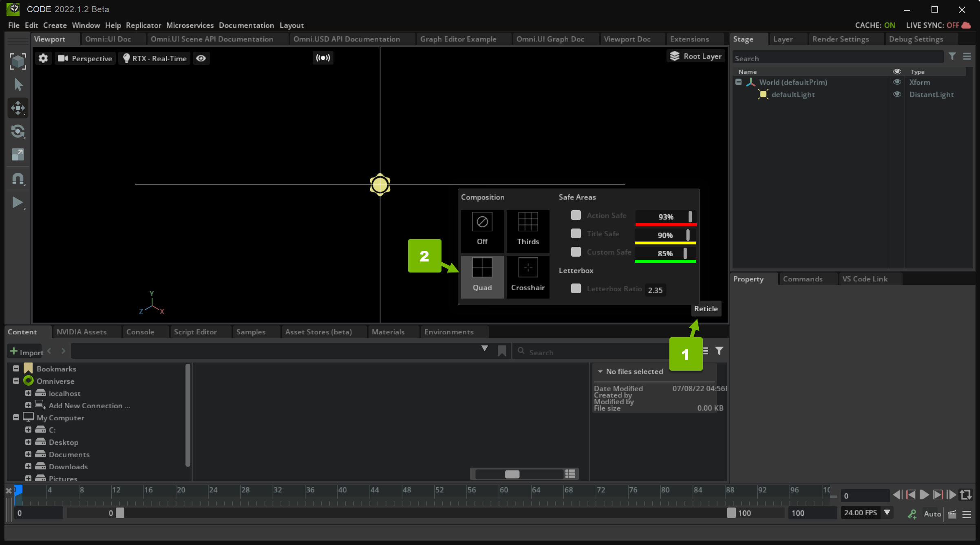980x545 pixels.
Task: Open content browser filter funnel
Action: click(719, 351)
